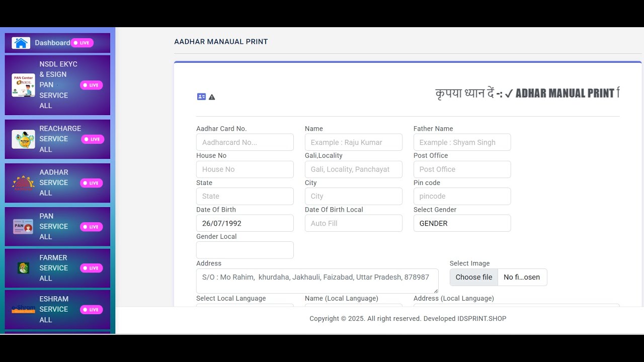Open NSDL EKYC & ESIGN PAN SERVICE ALL

click(x=57, y=85)
